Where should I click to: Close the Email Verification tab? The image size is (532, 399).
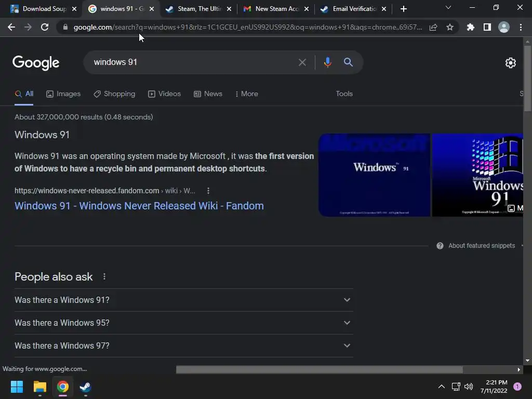[384, 9]
